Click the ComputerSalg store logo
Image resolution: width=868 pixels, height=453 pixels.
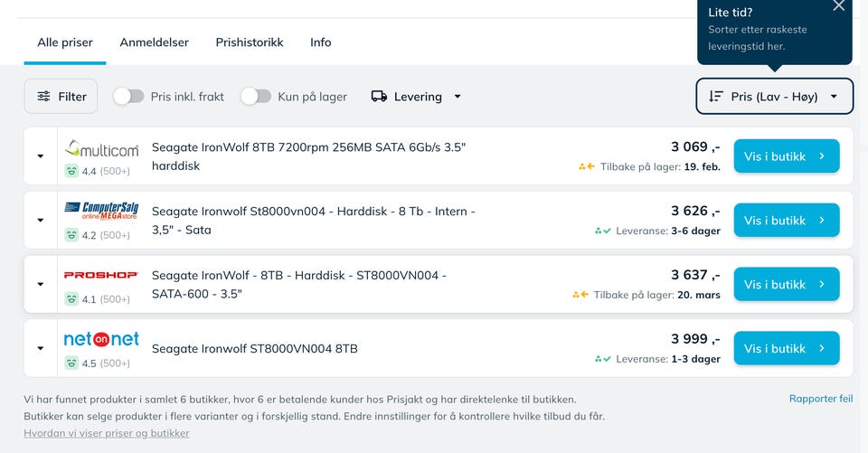101,211
